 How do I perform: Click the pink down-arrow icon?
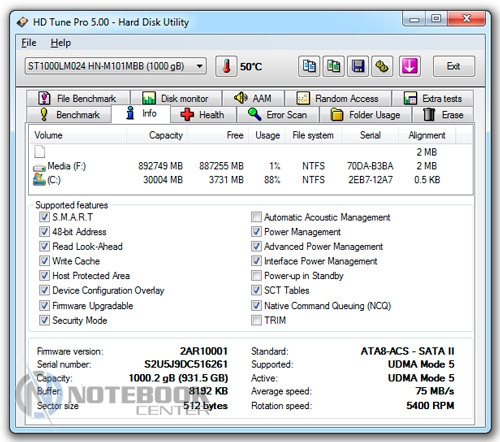410,66
